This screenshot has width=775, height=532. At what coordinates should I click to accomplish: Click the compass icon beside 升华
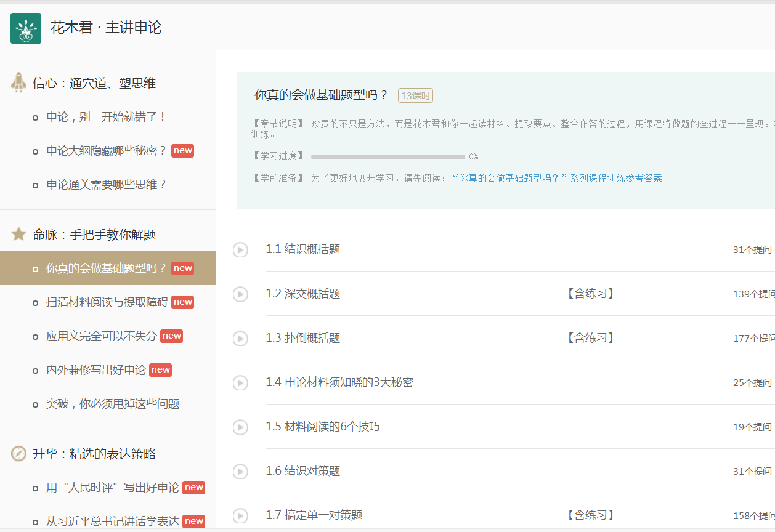point(18,454)
